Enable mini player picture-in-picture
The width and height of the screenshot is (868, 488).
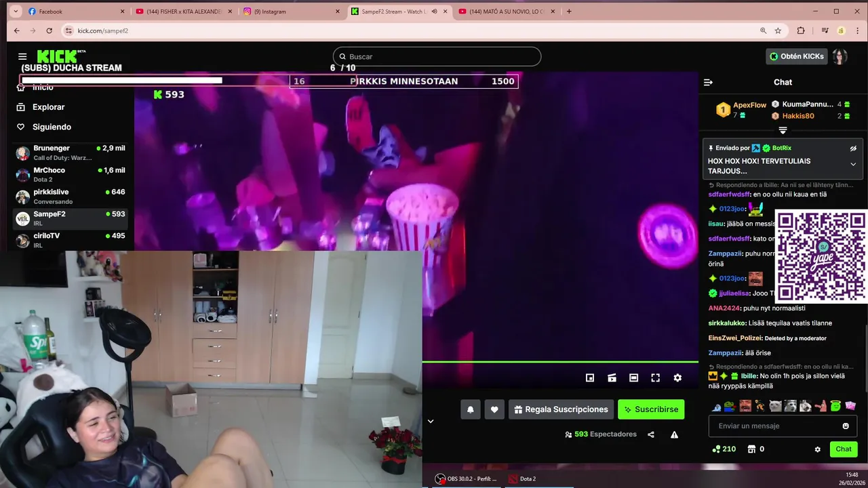pyautogui.click(x=590, y=378)
